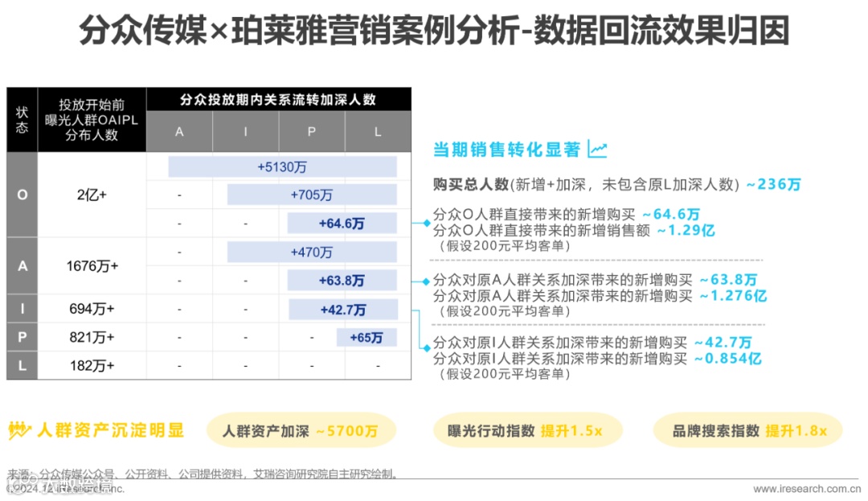
Task: Click the +63.8万 bar
Action: point(342,280)
